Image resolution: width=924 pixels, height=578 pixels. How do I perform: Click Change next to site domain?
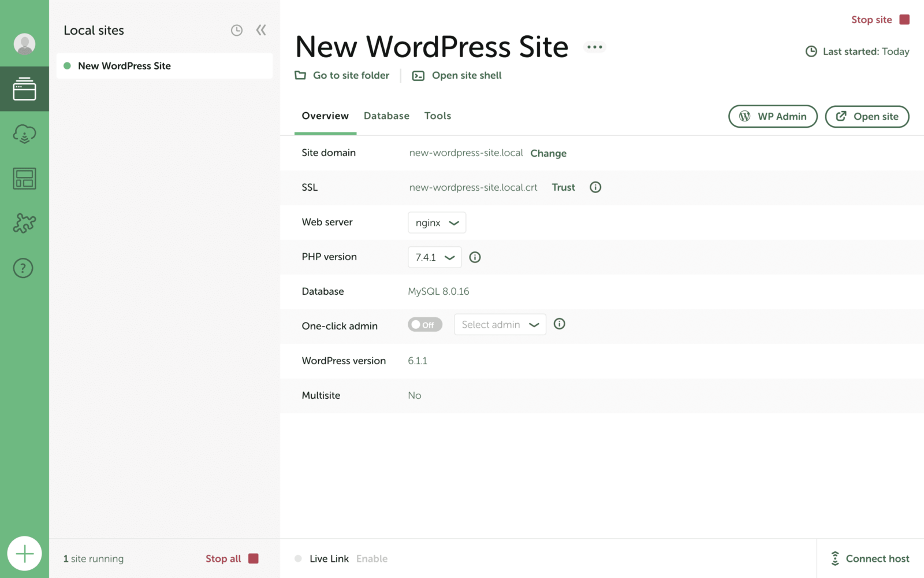[x=549, y=153]
